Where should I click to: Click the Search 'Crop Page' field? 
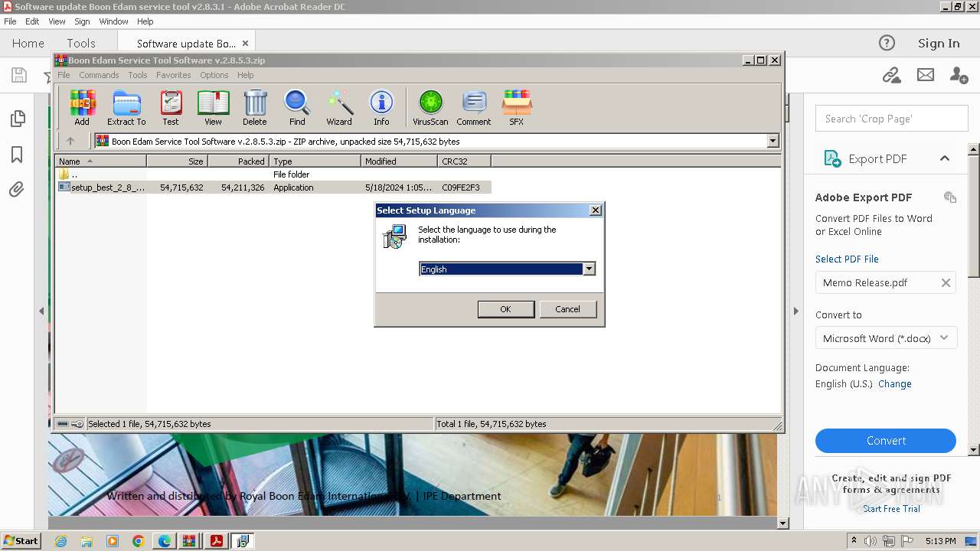[x=892, y=119]
